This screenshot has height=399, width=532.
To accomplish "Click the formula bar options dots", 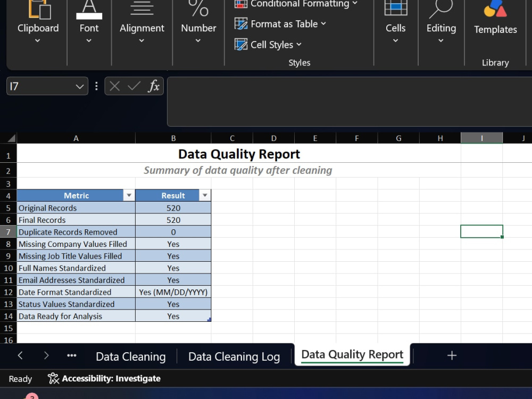I will (x=96, y=86).
